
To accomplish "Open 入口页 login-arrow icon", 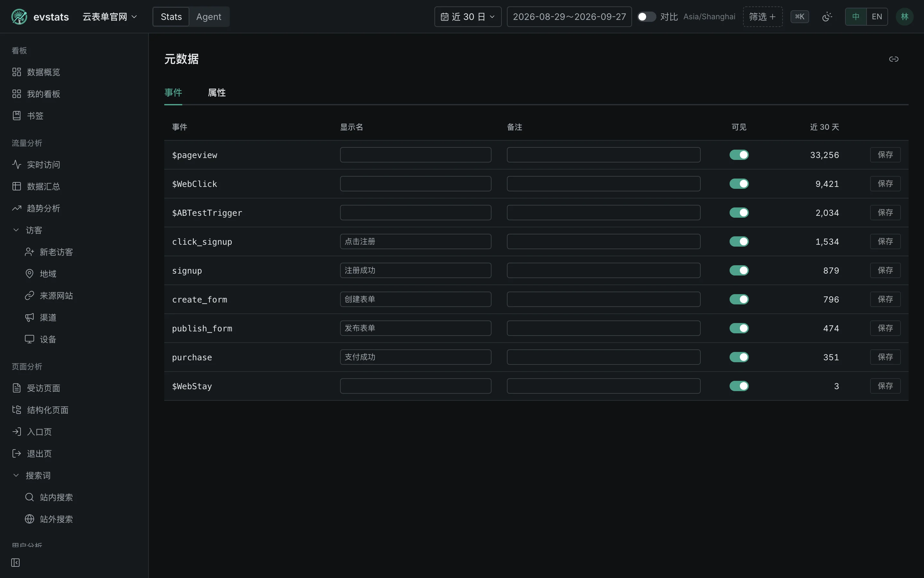I will click(16, 432).
